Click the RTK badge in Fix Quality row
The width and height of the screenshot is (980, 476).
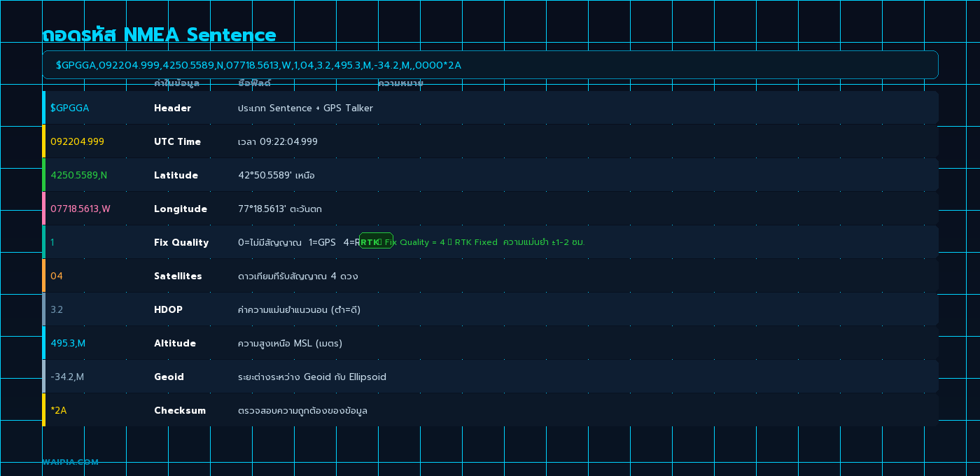[376, 241]
